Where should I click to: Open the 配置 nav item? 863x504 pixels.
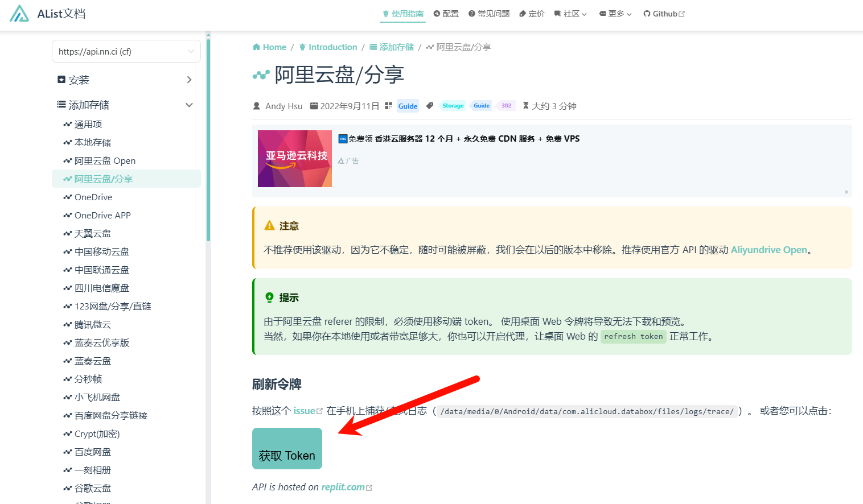[x=446, y=14]
